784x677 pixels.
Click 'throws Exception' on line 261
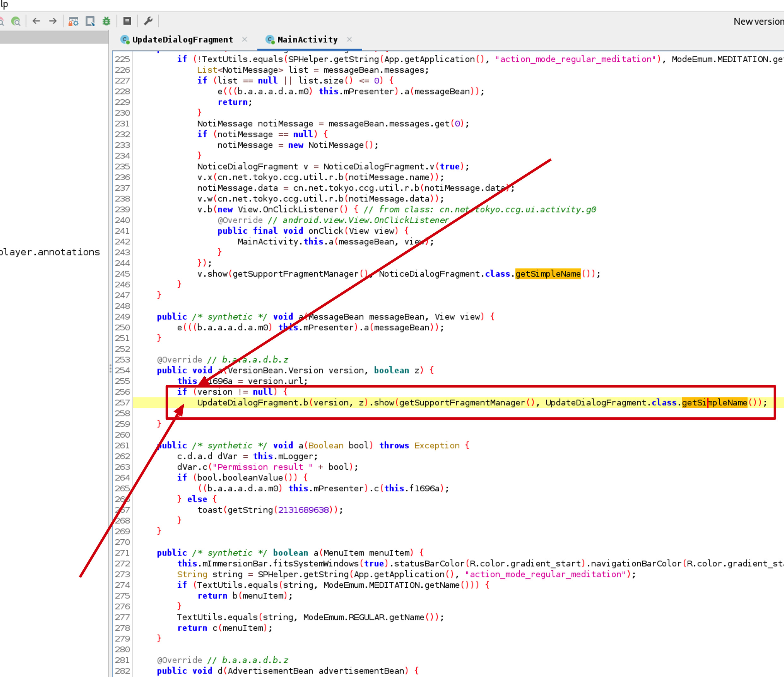pyautogui.click(x=419, y=445)
